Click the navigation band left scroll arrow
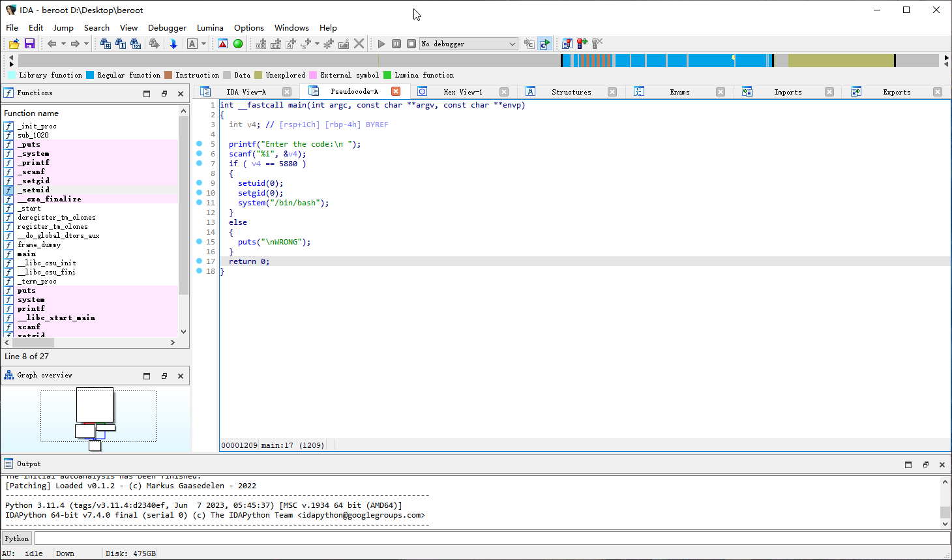 [11, 57]
